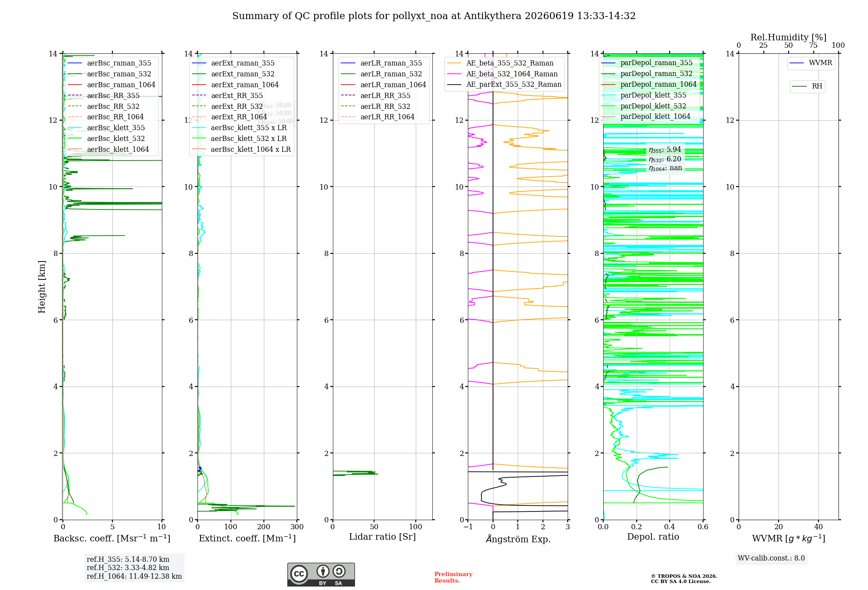Click the green RH legend line marker

[x=799, y=87]
